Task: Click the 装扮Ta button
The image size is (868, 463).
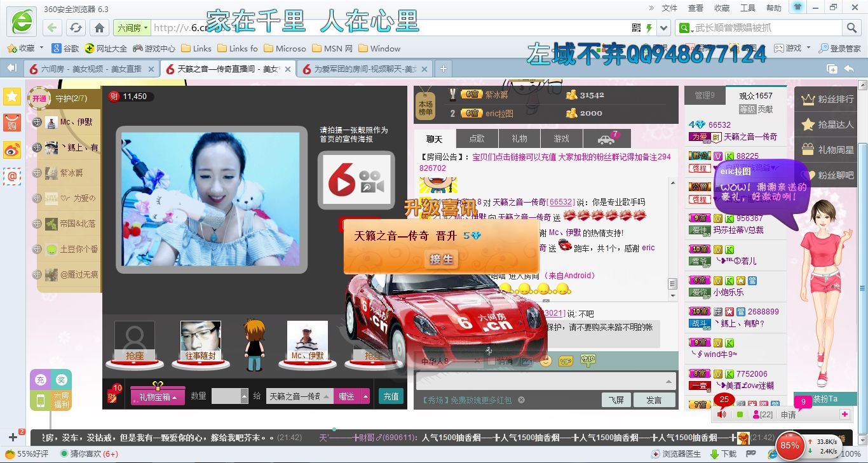Action: pyautogui.click(x=825, y=399)
